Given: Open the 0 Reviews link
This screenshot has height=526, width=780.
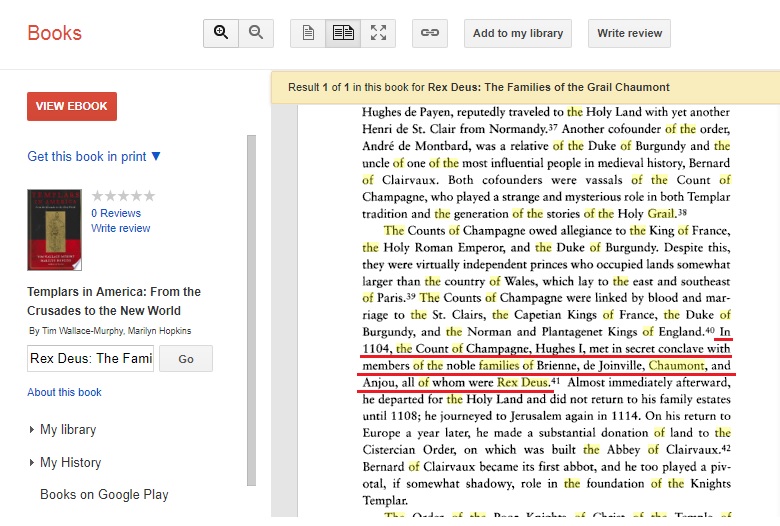Looking at the screenshot, I should [x=116, y=213].
